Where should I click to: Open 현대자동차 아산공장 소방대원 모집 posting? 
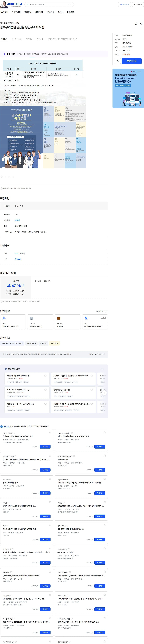(19, 506)
